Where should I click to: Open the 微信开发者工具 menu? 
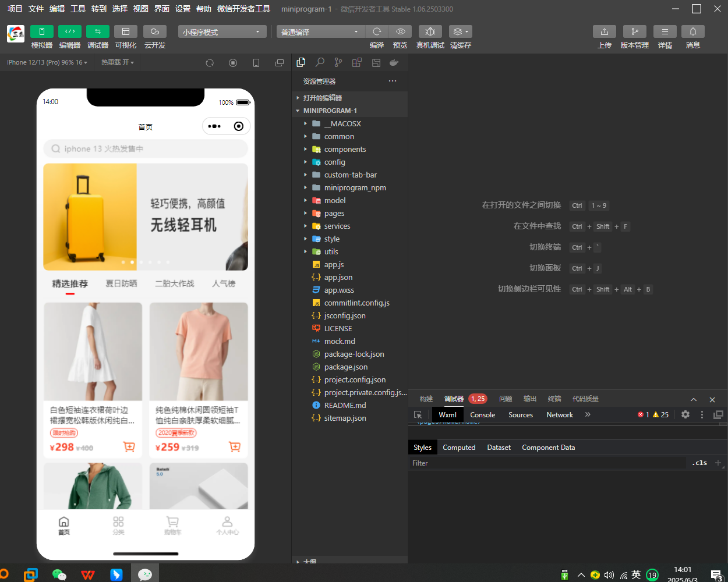tap(243, 9)
